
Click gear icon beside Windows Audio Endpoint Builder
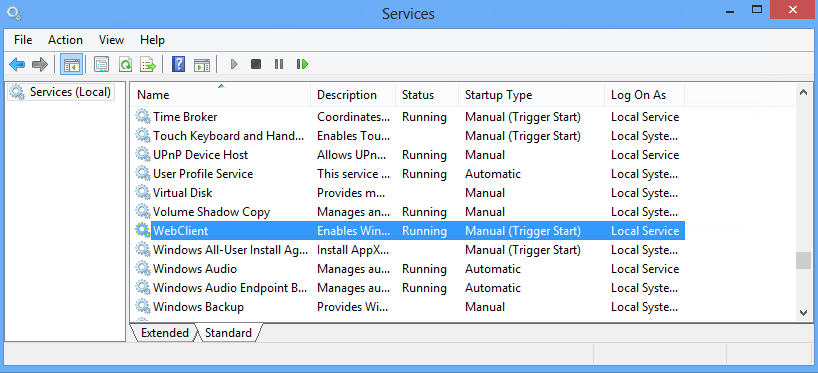coord(143,288)
